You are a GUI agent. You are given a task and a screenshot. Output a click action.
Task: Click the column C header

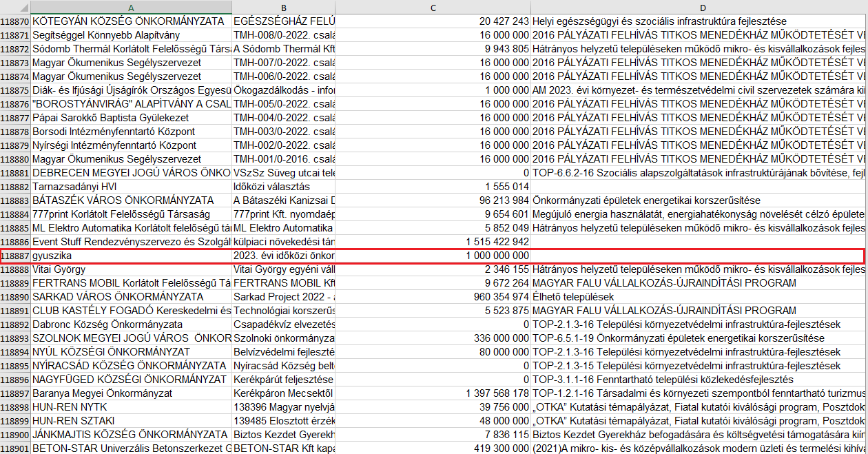point(433,7)
